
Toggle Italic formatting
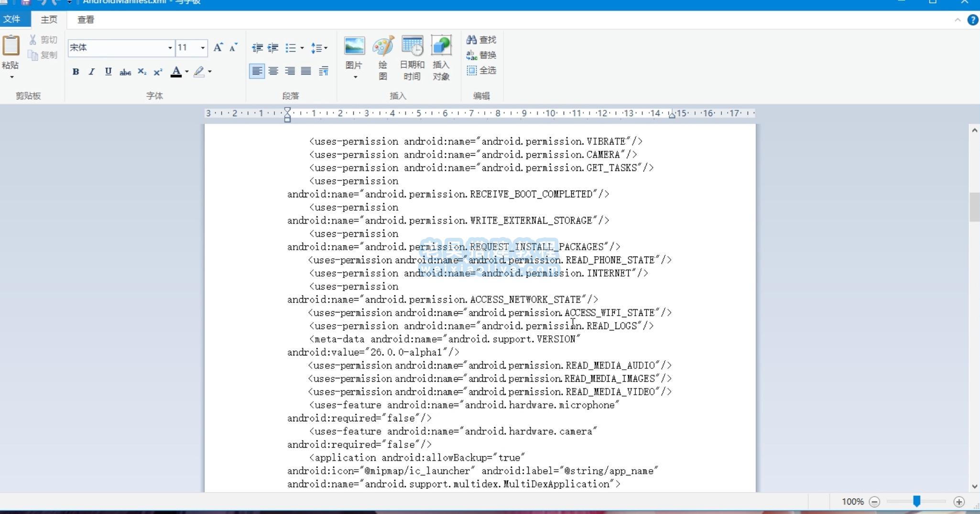(x=92, y=72)
